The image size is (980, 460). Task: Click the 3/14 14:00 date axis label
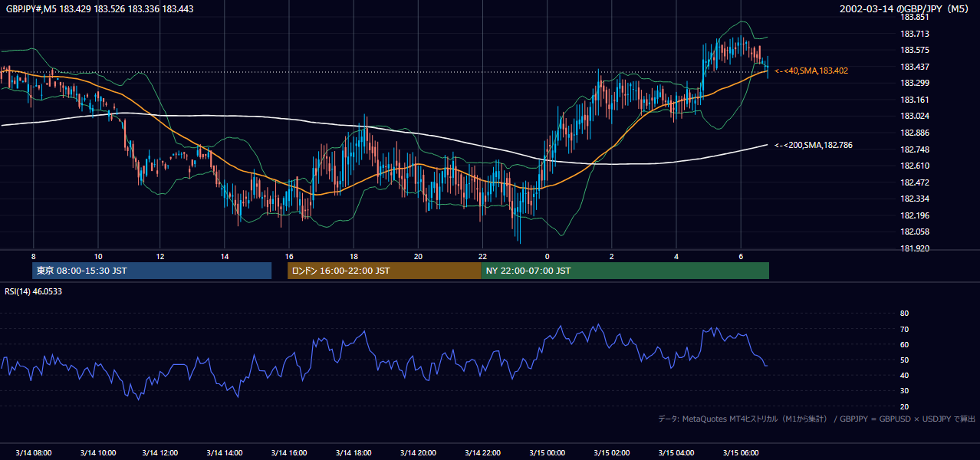point(225,452)
